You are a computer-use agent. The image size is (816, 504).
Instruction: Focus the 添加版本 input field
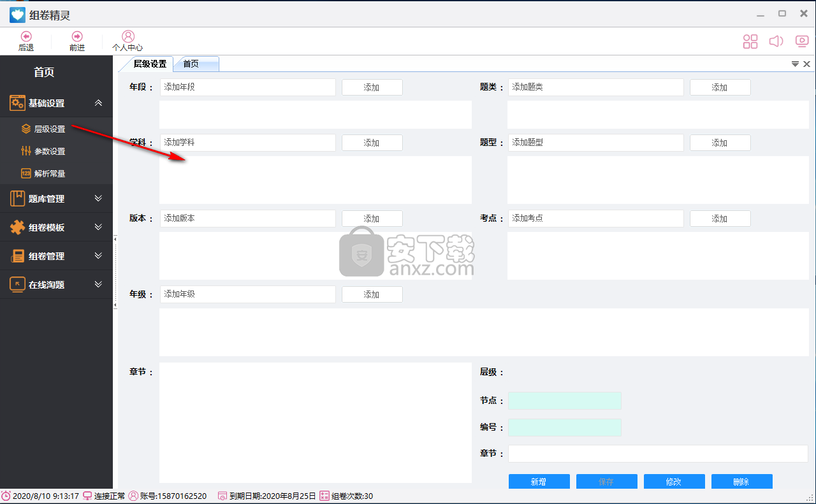coord(248,219)
